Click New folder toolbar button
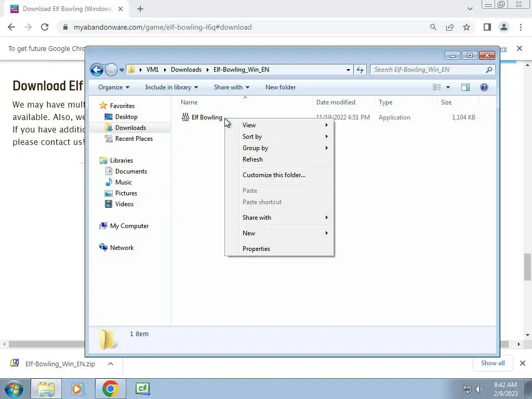Viewport: 532px width, 399px height. [x=281, y=87]
